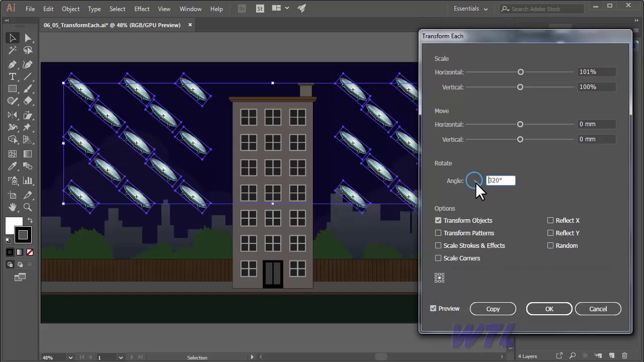644x362 pixels.
Task: Select the Paintbrush tool
Action: 28,89
